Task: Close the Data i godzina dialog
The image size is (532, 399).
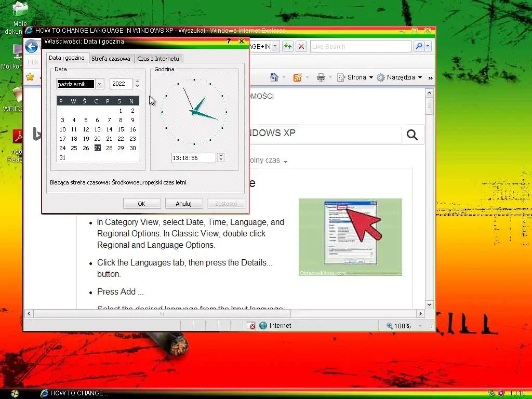Action: 242,42
